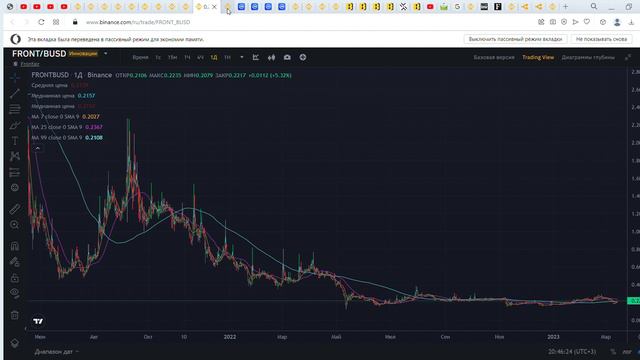640x360 pixels.
Task: Select the 1W timeframe
Action: [227, 58]
